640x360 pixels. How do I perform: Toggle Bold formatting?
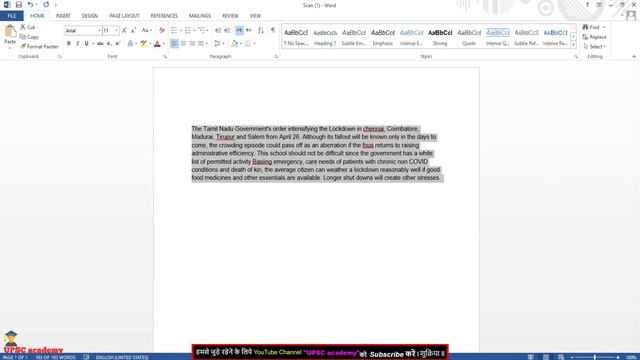(69, 43)
